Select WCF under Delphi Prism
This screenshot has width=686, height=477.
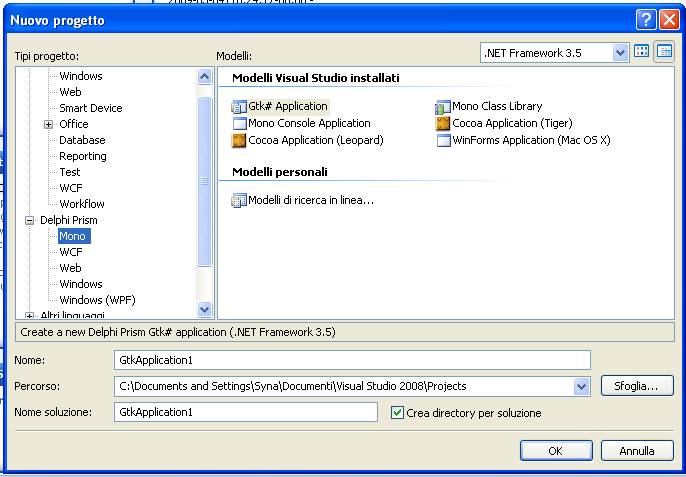(71, 252)
